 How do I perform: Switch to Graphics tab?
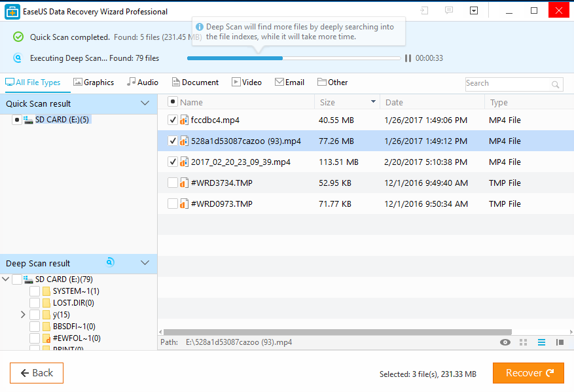[94, 82]
